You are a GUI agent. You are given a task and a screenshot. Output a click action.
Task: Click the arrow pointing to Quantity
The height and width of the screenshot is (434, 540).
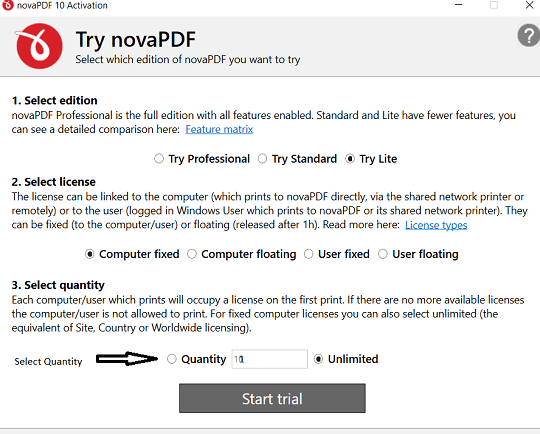[x=126, y=359]
